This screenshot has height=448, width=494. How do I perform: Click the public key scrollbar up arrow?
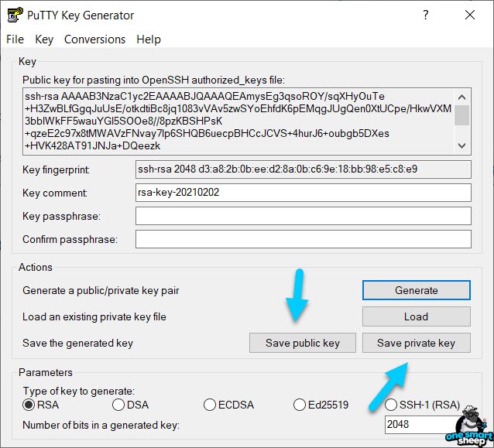[x=462, y=97]
